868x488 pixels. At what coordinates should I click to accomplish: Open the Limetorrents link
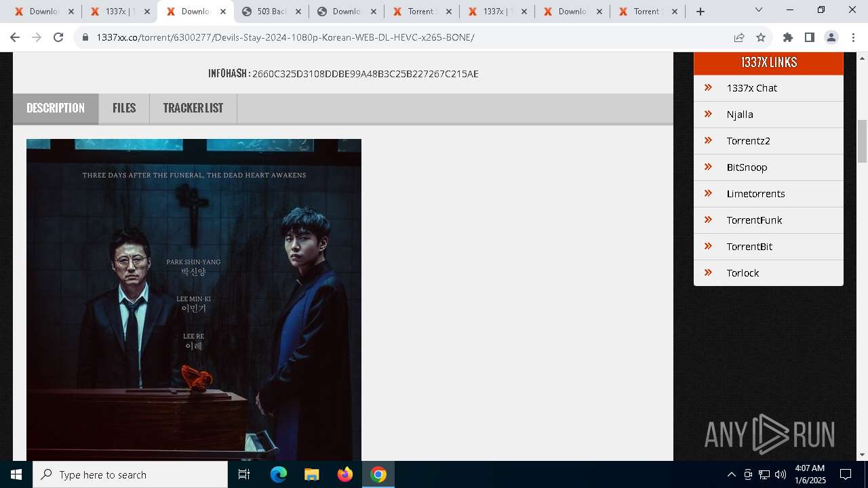coord(755,194)
